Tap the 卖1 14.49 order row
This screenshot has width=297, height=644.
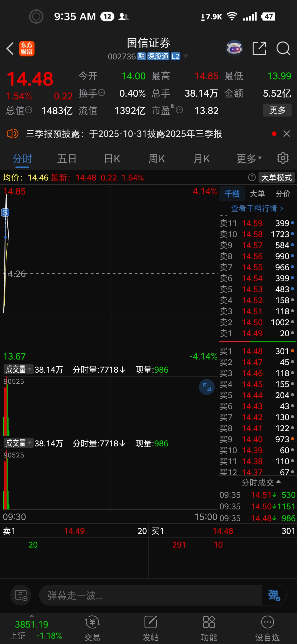257,333
